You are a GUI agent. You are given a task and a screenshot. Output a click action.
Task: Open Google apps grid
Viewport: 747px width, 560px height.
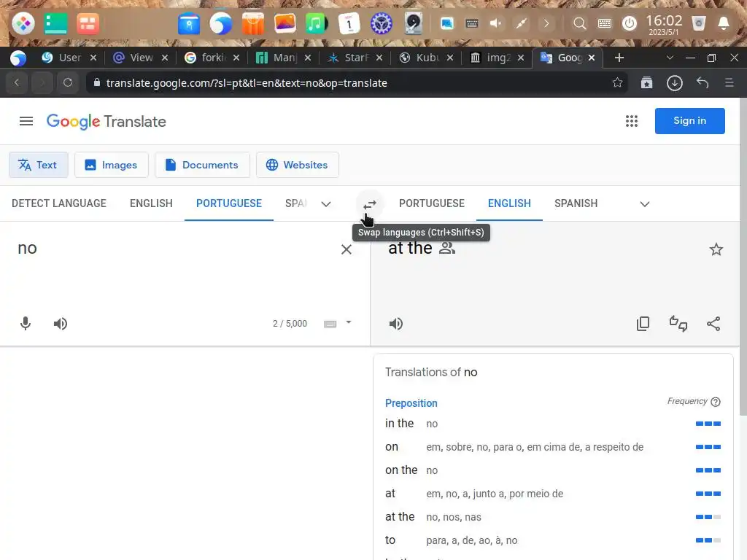pos(632,121)
